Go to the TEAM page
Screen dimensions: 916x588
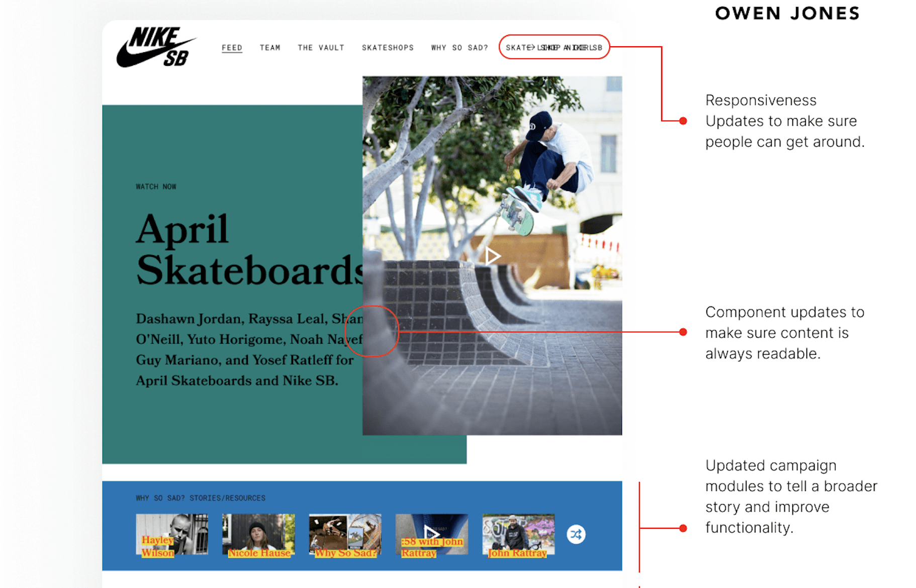click(270, 48)
